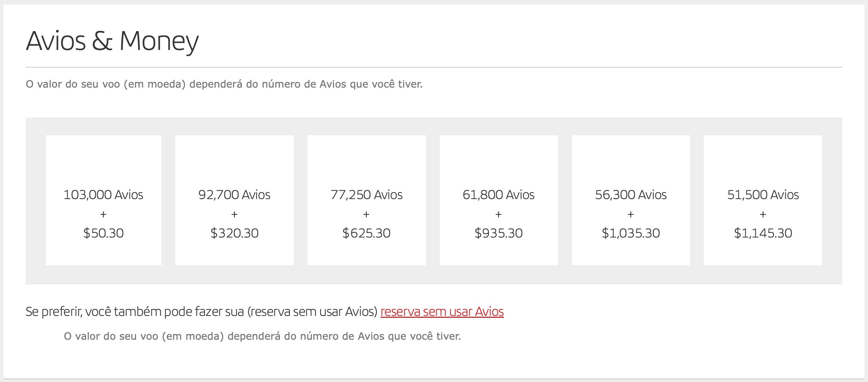
Task: Click the '103,000 Avios' label
Action: point(103,195)
